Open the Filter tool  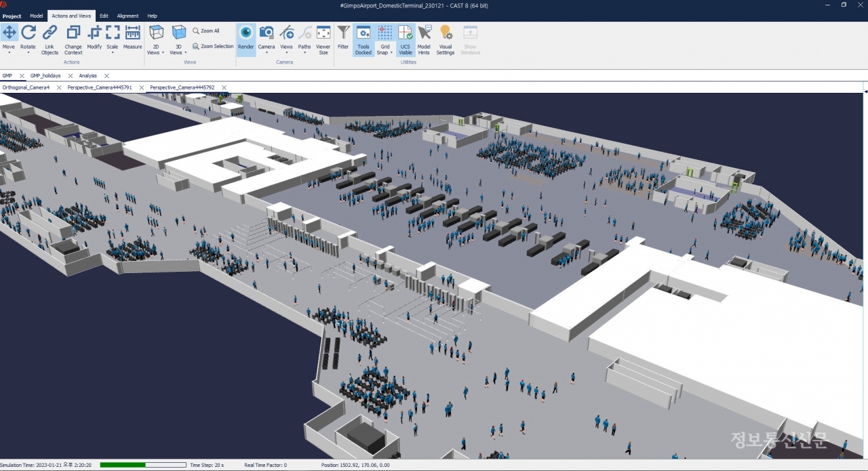[343, 39]
